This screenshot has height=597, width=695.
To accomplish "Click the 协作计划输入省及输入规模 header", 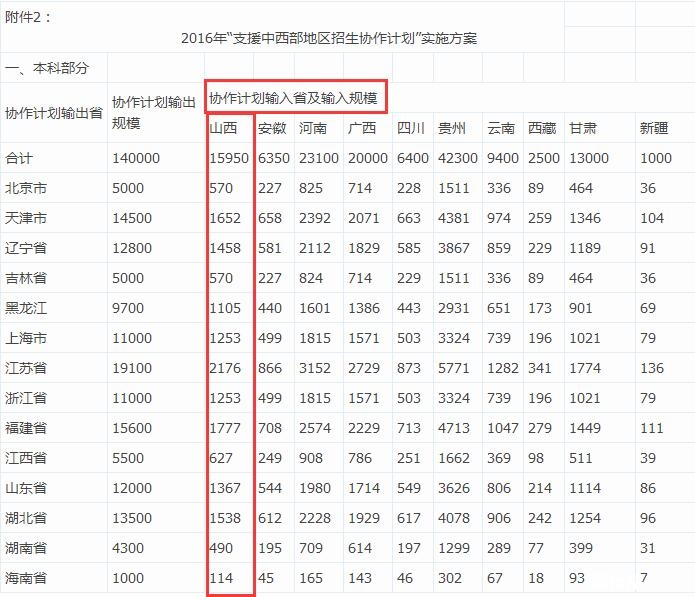I will [293, 98].
